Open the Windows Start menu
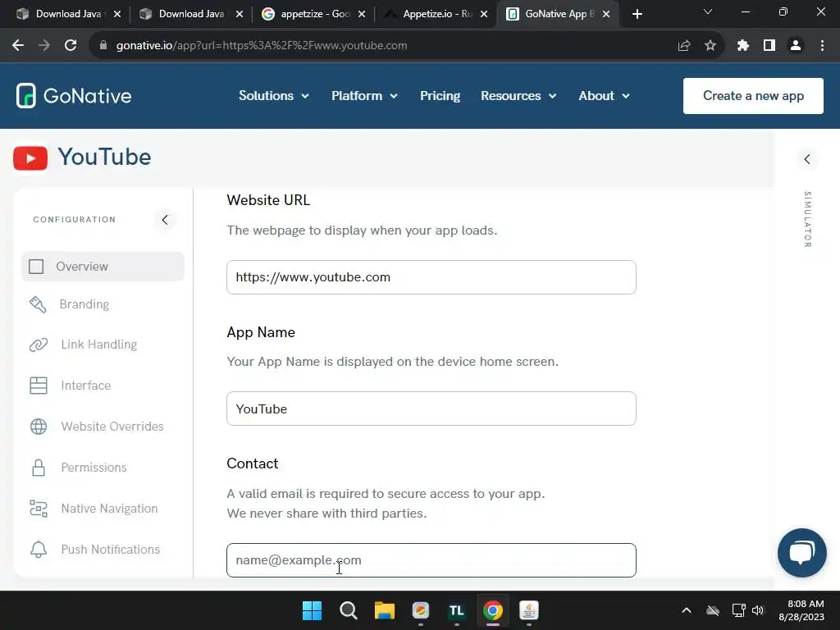Viewport: 840px width, 630px height. click(x=312, y=610)
